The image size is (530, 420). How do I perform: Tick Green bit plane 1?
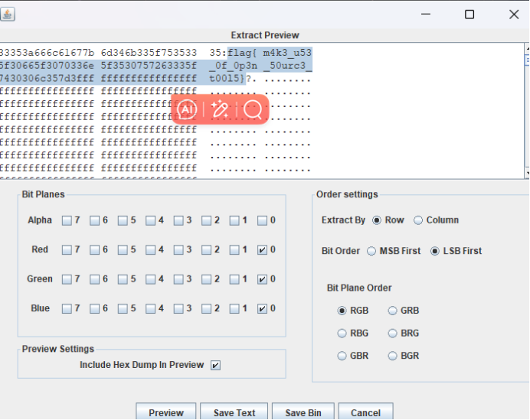point(234,279)
